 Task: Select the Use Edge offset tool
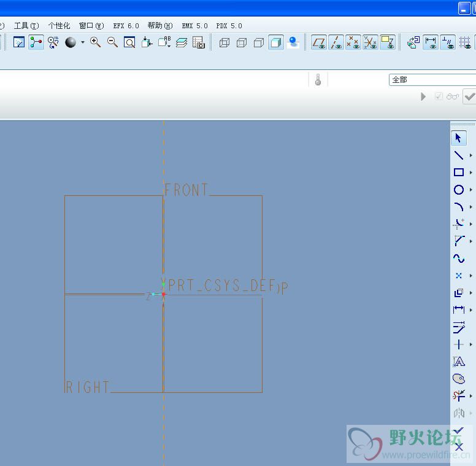(458, 293)
